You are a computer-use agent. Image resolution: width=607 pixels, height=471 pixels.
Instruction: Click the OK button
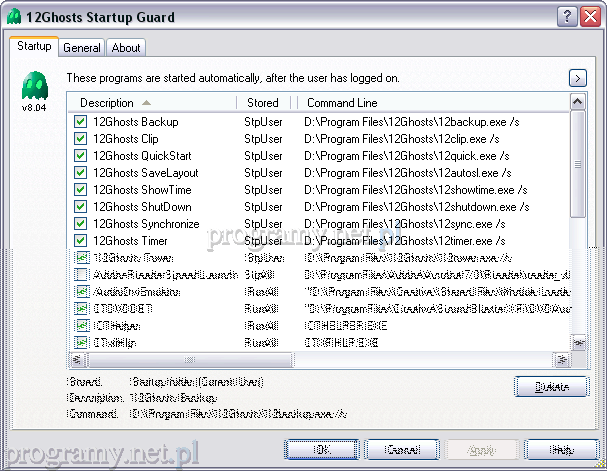pyautogui.click(x=320, y=450)
